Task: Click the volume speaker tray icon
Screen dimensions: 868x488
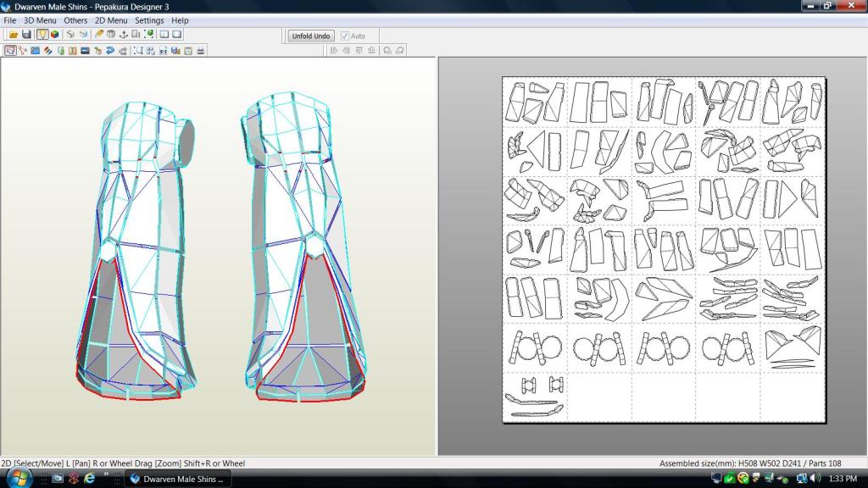Action: pos(816,479)
